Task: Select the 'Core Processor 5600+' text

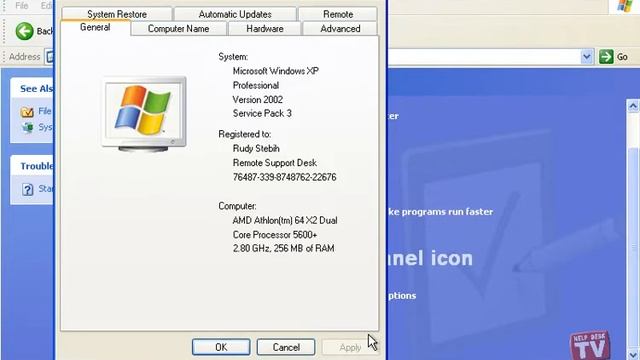Action: (275, 235)
